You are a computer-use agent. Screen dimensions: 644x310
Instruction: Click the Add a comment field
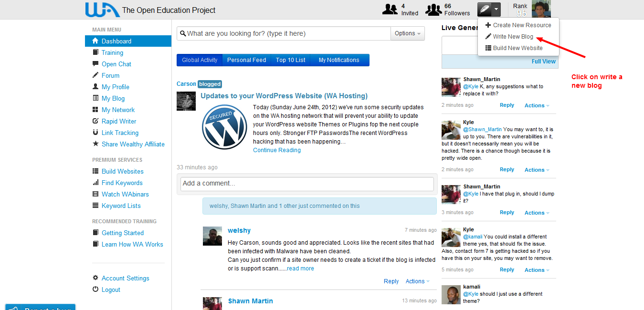coord(307,184)
